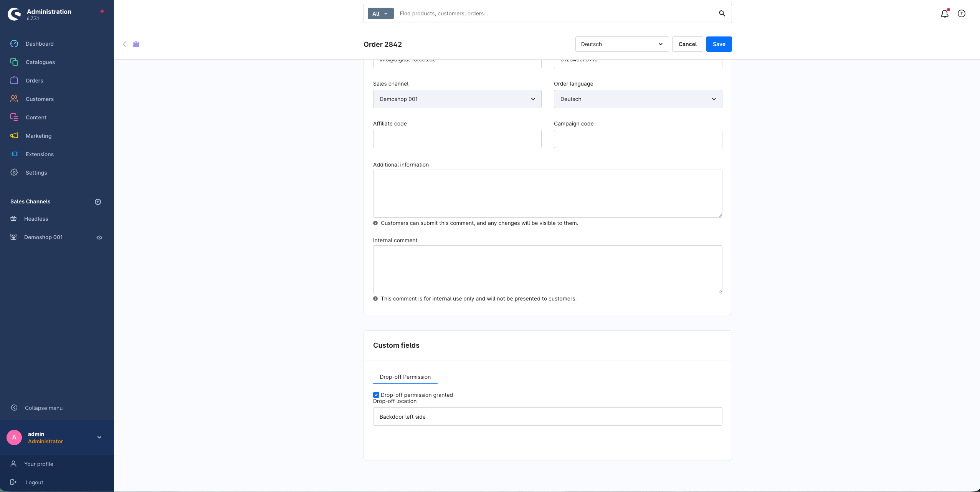This screenshot has height=492, width=980.
Task: Select the Drop-off Permission tab
Action: point(405,377)
